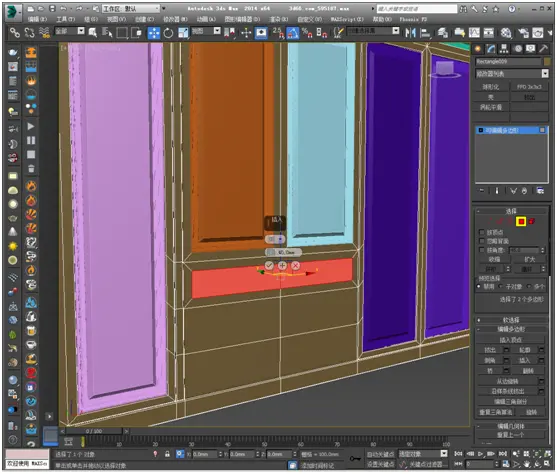The height and width of the screenshot is (474, 557).
Task: Open the Create command panel tab
Action: (x=478, y=49)
